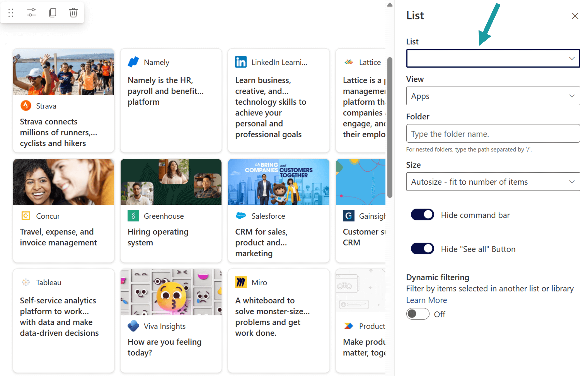Open the Size dropdown set to Autosize
This screenshot has height=376, width=588.
tap(493, 182)
